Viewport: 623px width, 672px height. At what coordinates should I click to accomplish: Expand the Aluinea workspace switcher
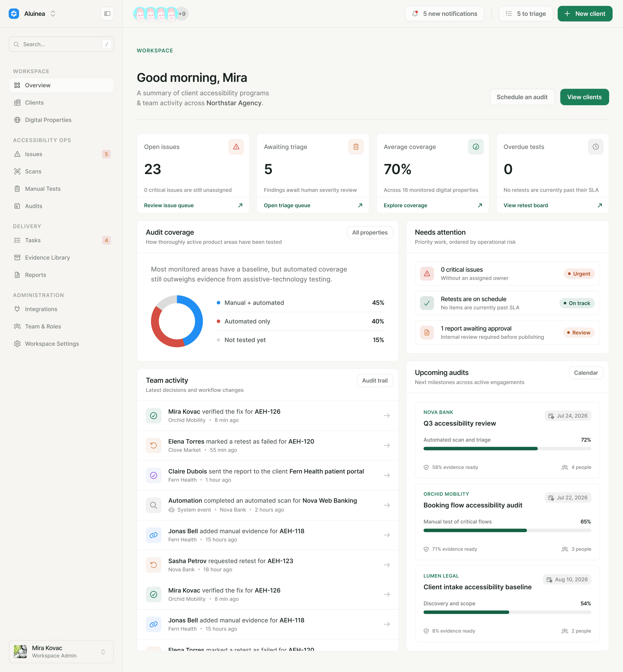(x=53, y=14)
